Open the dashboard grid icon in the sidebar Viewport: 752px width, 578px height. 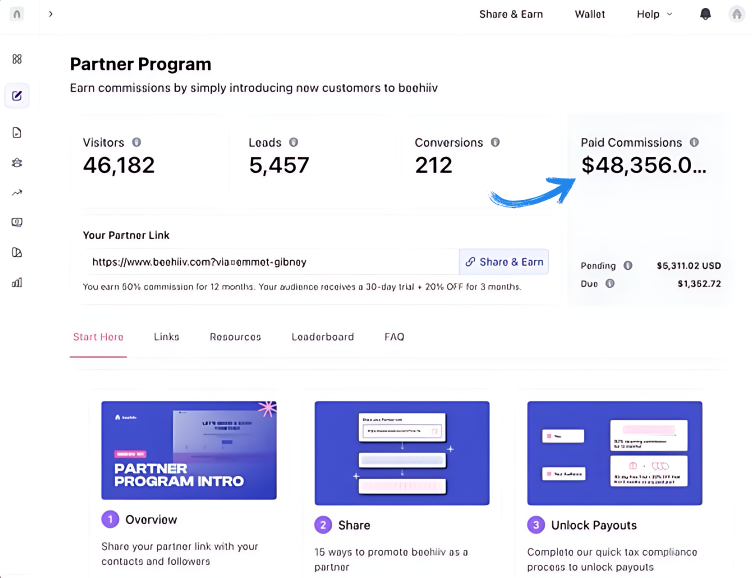click(17, 59)
